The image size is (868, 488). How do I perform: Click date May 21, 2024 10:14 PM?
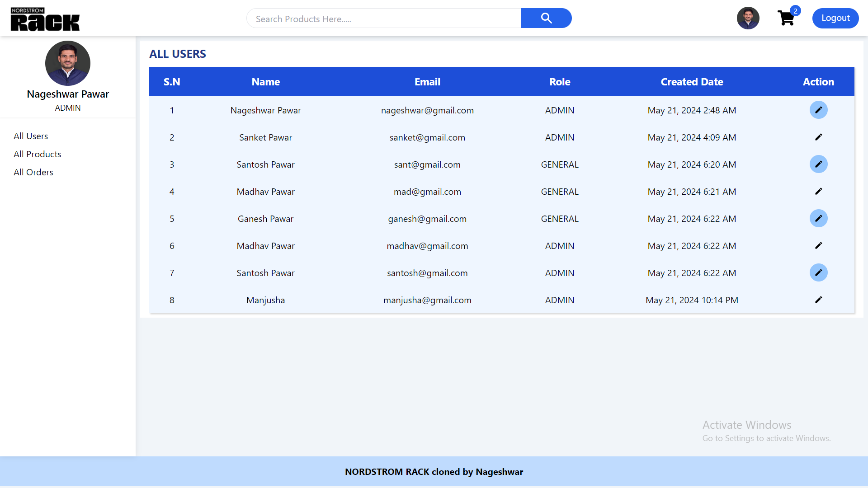coord(692,300)
